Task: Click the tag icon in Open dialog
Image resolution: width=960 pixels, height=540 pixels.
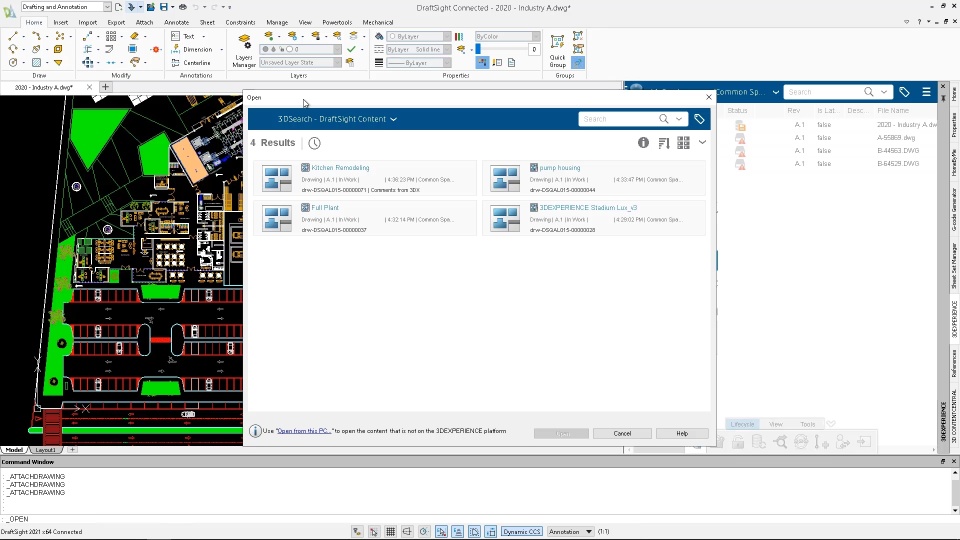Action: click(x=699, y=119)
